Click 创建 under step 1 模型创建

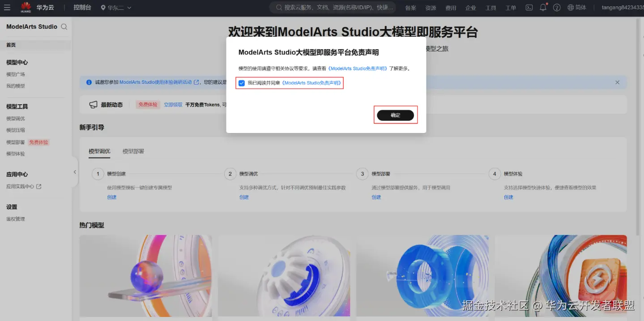click(112, 197)
